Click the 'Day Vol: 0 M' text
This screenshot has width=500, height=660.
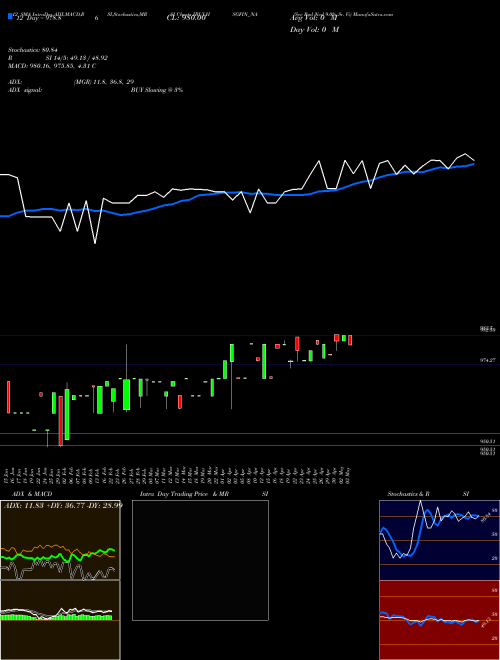pyautogui.click(x=314, y=30)
